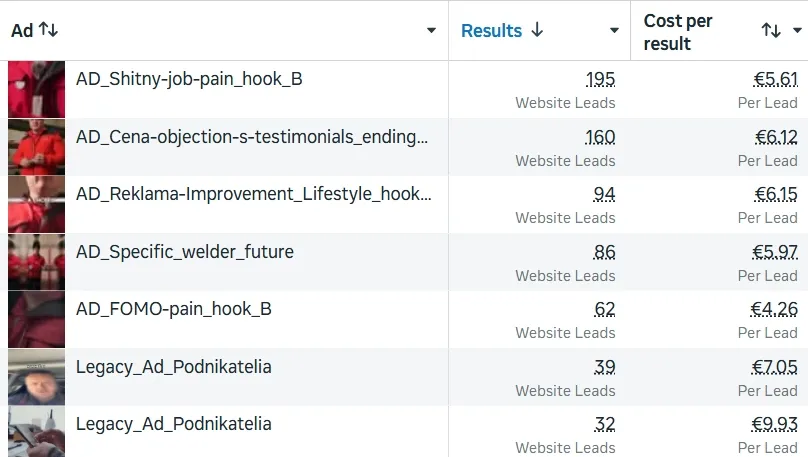Open the Results column dropdown caret
The image size is (808, 457).
click(x=614, y=30)
